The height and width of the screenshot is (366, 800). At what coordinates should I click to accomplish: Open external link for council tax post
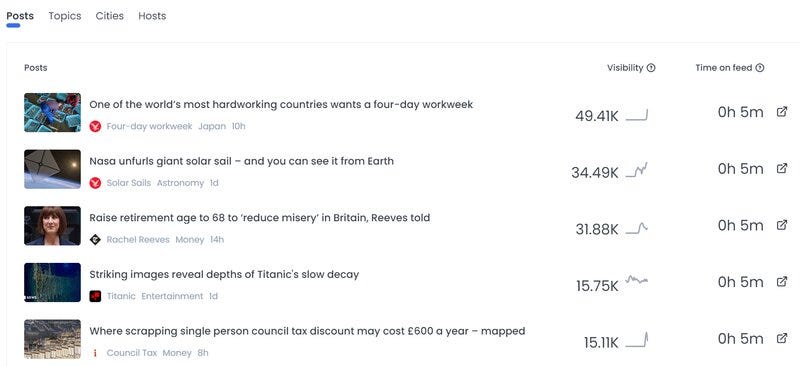[x=782, y=338]
